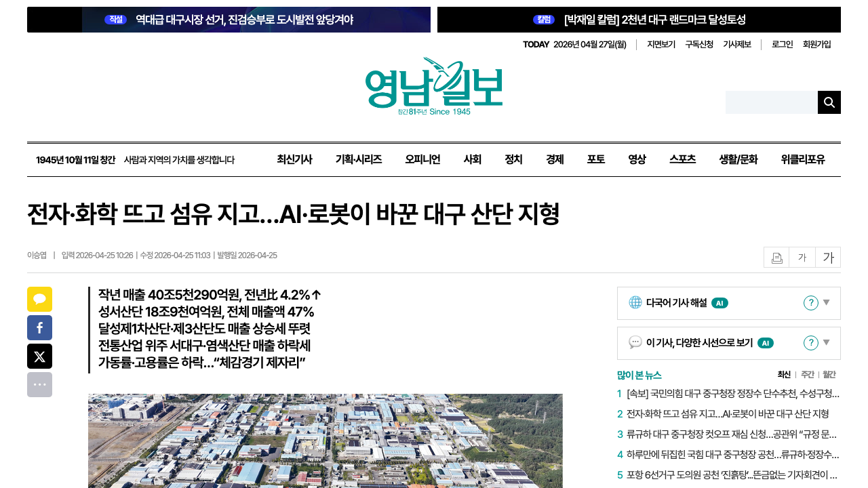Click AI badge next to 다양한 시선으로 보기

pos(766,343)
